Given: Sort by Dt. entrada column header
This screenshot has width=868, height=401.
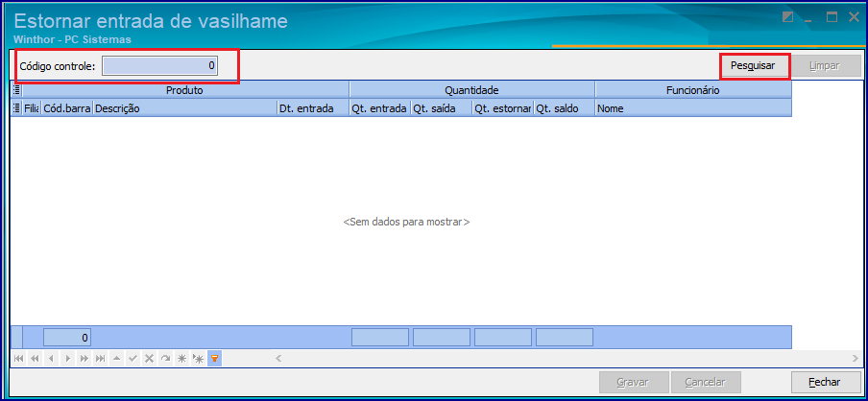Looking at the screenshot, I should [313, 108].
